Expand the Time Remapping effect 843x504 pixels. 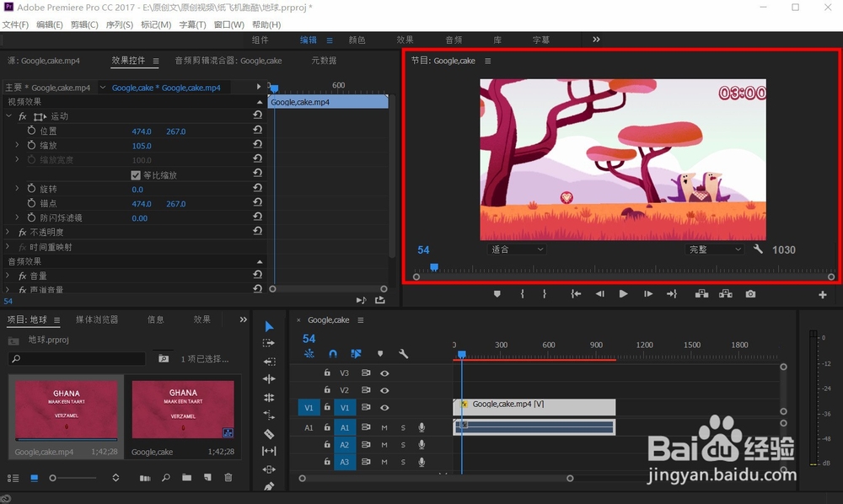point(8,247)
